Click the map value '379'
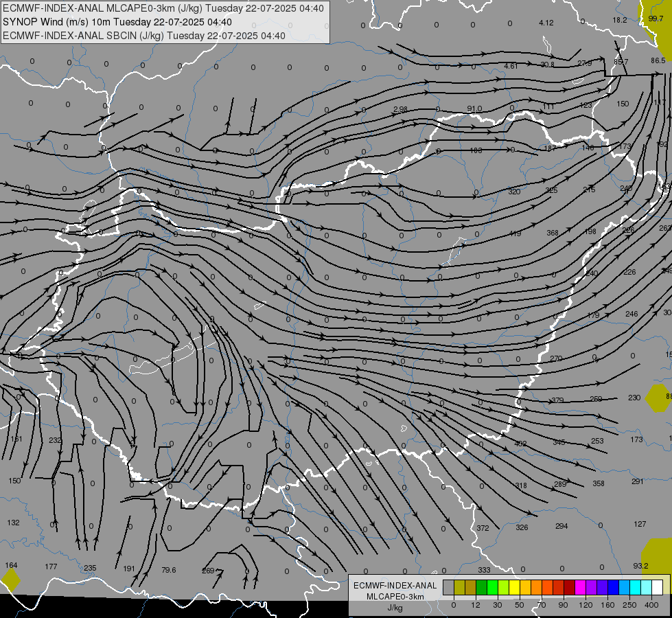This screenshot has height=618, width=672. pyautogui.click(x=557, y=400)
